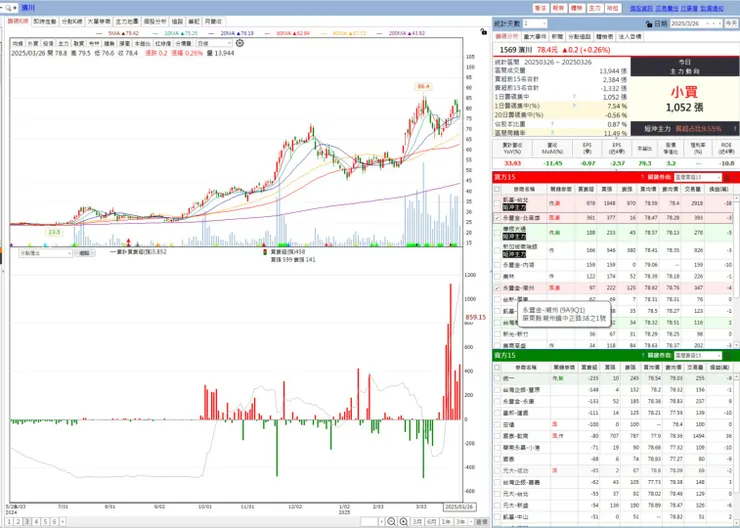The width and height of the screenshot is (740, 528).
Task: Switch to the 個股分析 tab
Action: point(154,21)
